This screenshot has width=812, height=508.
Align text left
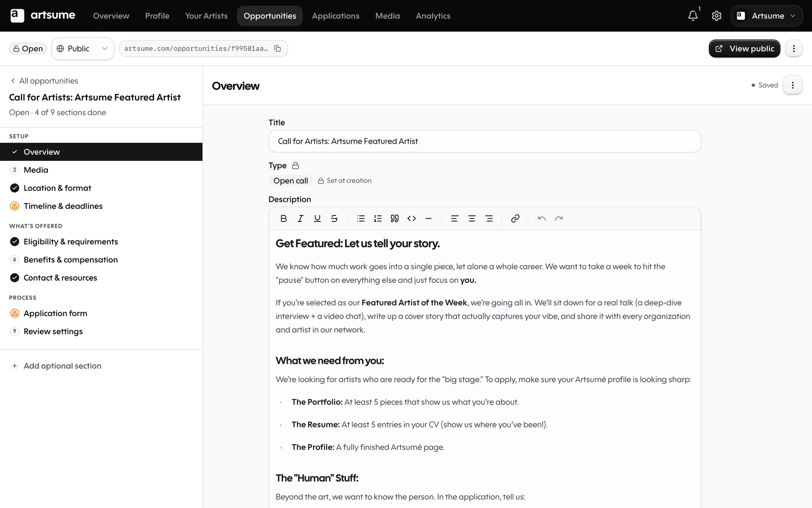click(x=455, y=218)
